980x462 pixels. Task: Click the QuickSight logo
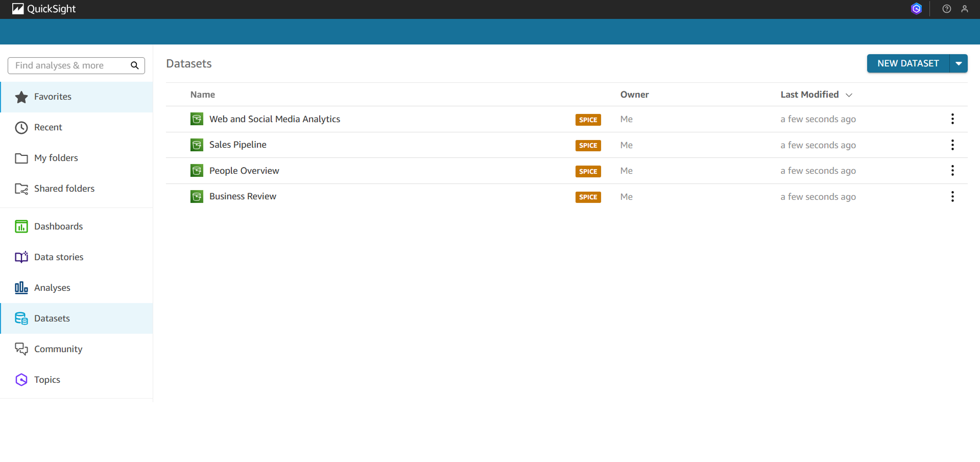click(44, 9)
